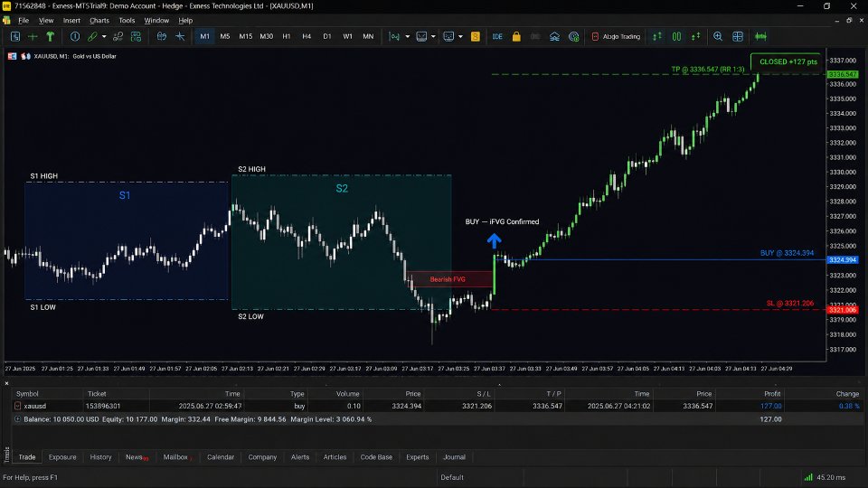
Task: Click the 3324.394 buy price axis label
Action: [x=842, y=260]
